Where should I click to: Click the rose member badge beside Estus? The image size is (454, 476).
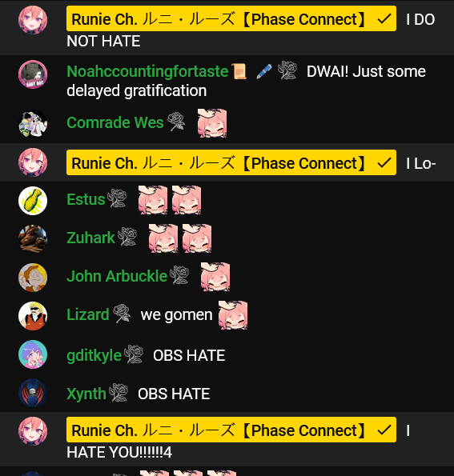tap(117, 198)
